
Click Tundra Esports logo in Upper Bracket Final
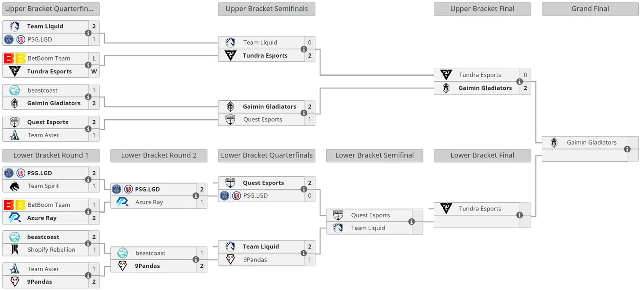(446, 75)
